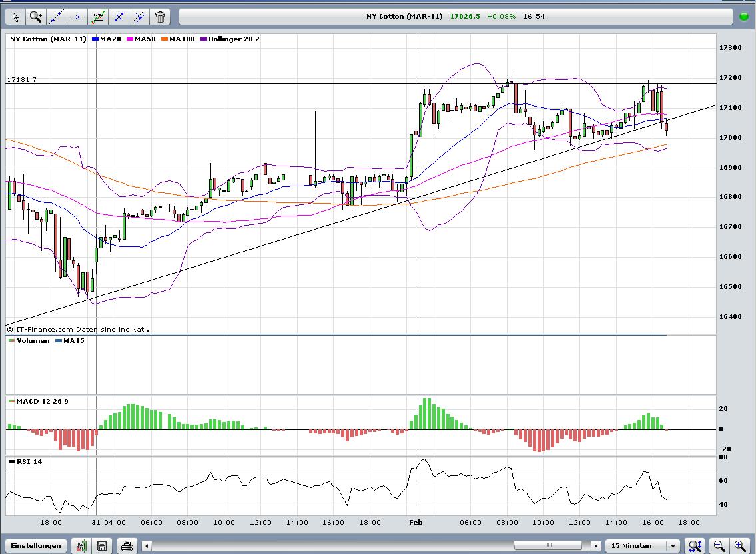756x554 pixels.
Task: Click the trash can delete icon
Action: [x=160, y=17]
